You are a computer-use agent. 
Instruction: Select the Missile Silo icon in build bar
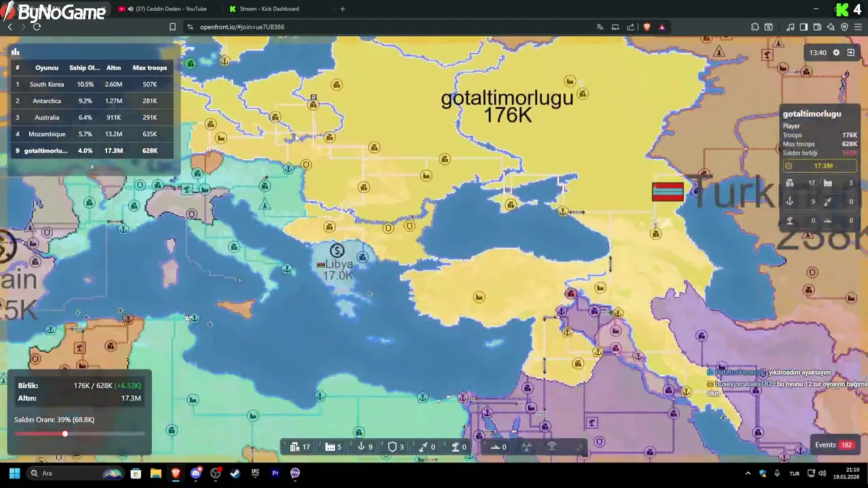coord(423,447)
